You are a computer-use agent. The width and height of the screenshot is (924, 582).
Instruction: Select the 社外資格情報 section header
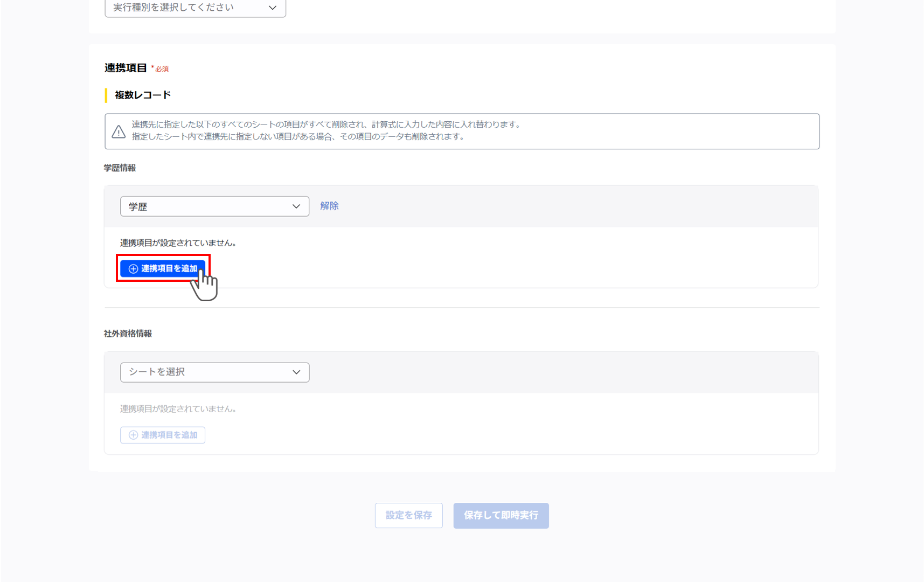(x=128, y=333)
